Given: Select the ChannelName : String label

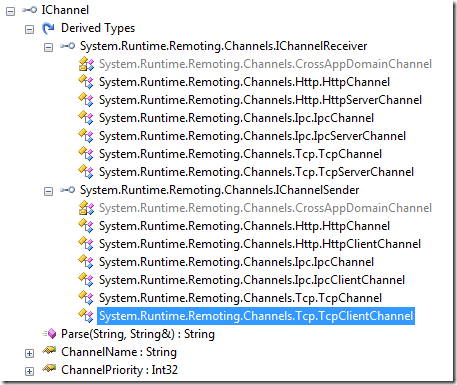Looking at the screenshot, I should click(x=119, y=352).
